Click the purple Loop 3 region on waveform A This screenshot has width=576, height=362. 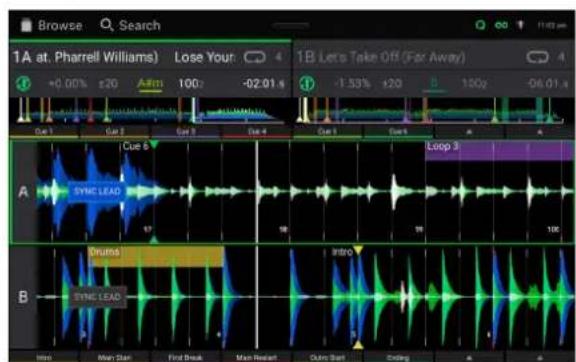pos(500,150)
